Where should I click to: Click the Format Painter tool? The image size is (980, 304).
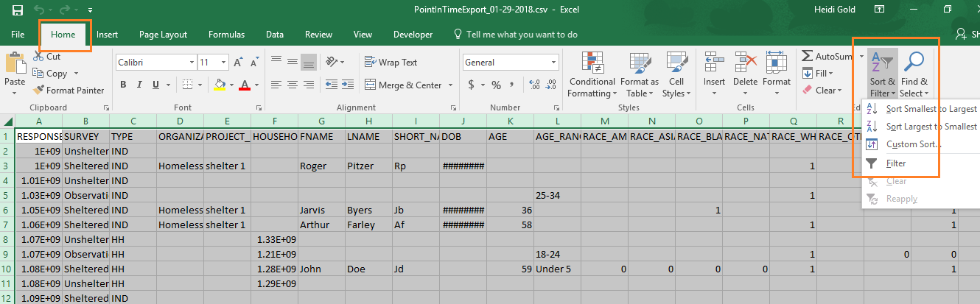coord(68,91)
